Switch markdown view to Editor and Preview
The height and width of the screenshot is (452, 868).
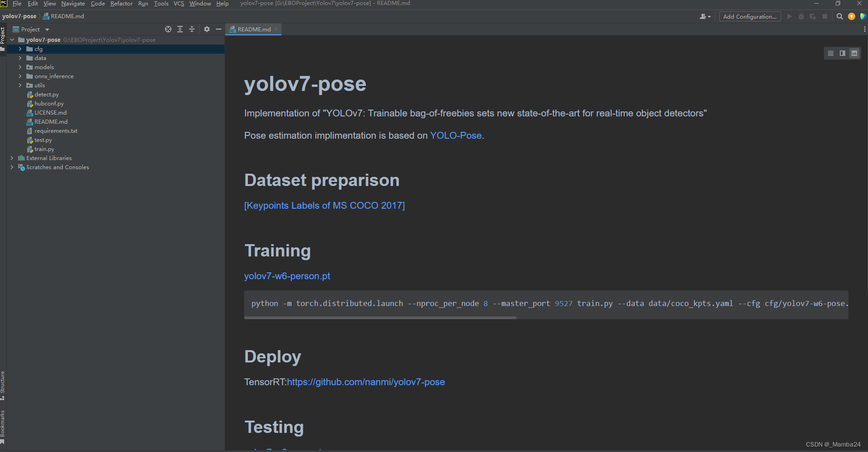click(843, 53)
